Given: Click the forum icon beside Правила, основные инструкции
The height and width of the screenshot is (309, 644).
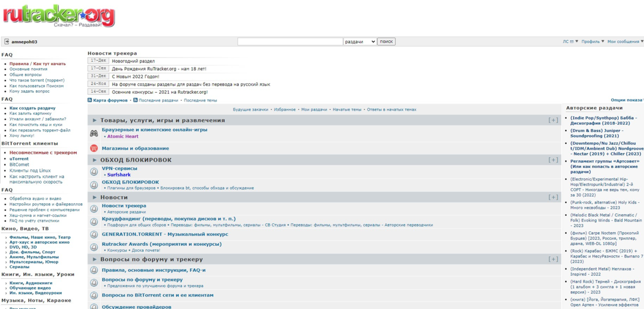Looking at the screenshot, I should pos(94,270).
